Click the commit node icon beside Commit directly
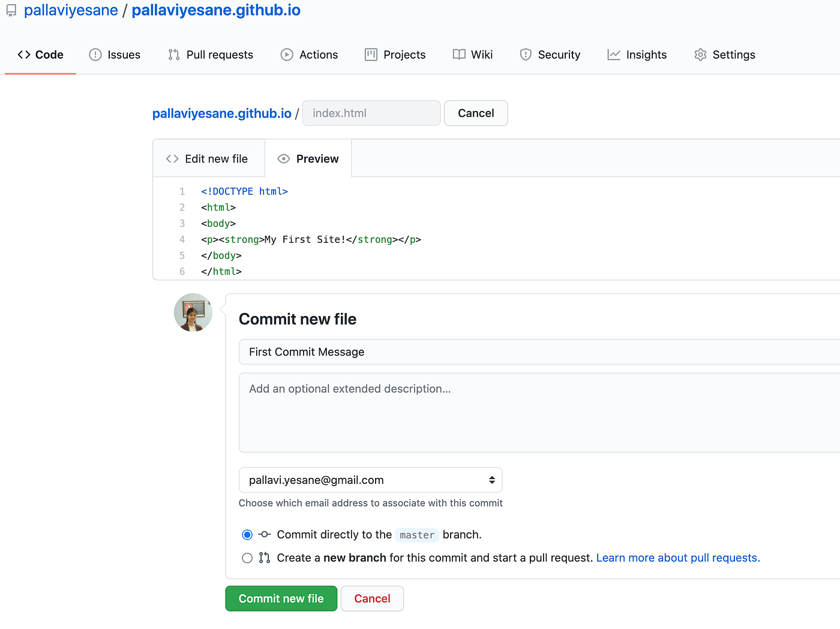The image size is (840, 629). 265,534
